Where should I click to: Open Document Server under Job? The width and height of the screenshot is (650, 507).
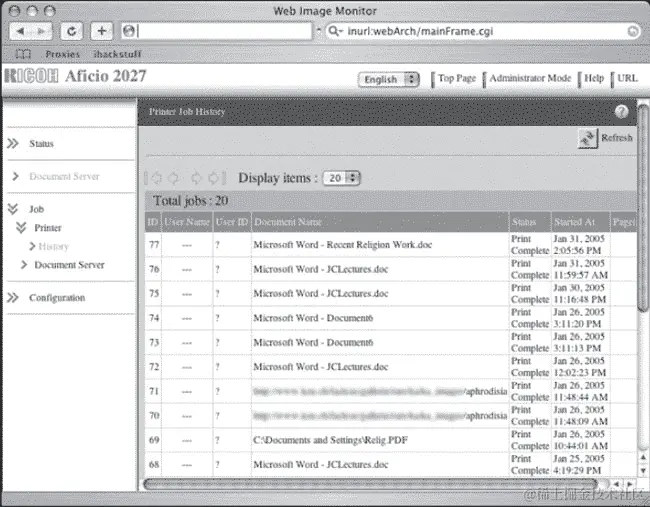[69, 265]
